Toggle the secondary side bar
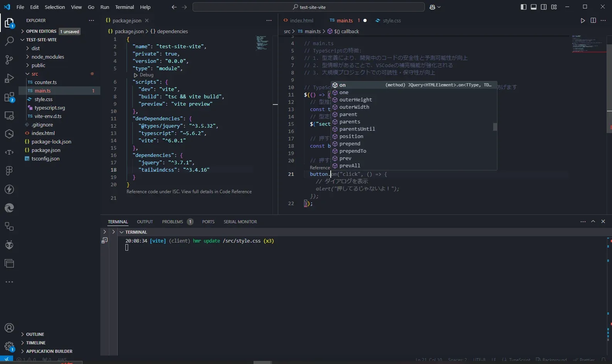Image resolution: width=612 pixels, height=364 pixels. point(544,7)
